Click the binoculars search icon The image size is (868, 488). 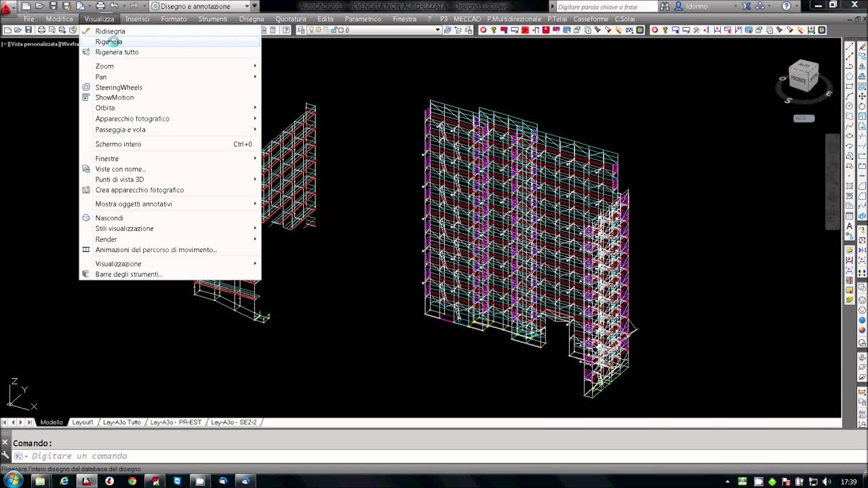[665, 7]
